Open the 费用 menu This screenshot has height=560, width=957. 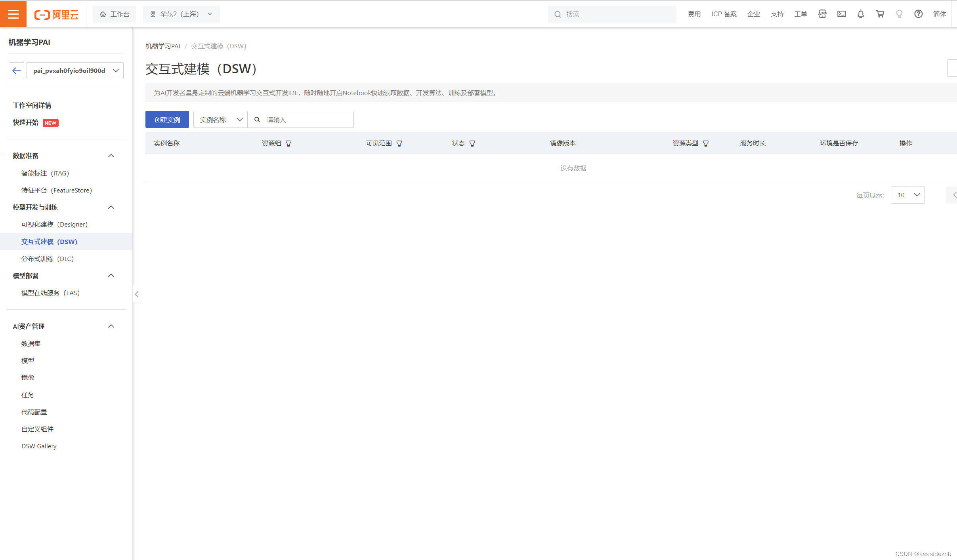point(694,14)
